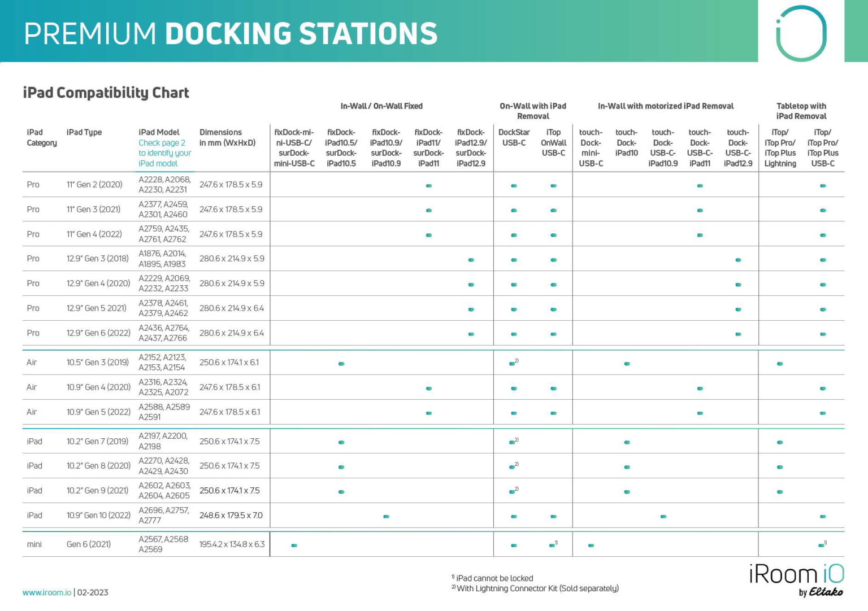
Task: Click the iTop Lightning dot for iPad Gen 9
Action: [x=780, y=492]
